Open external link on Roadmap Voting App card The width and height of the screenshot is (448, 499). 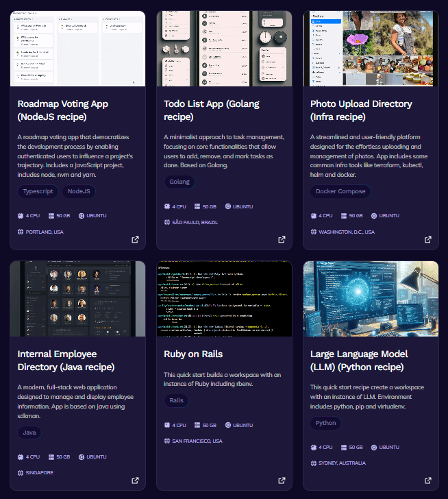click(135, 239)
